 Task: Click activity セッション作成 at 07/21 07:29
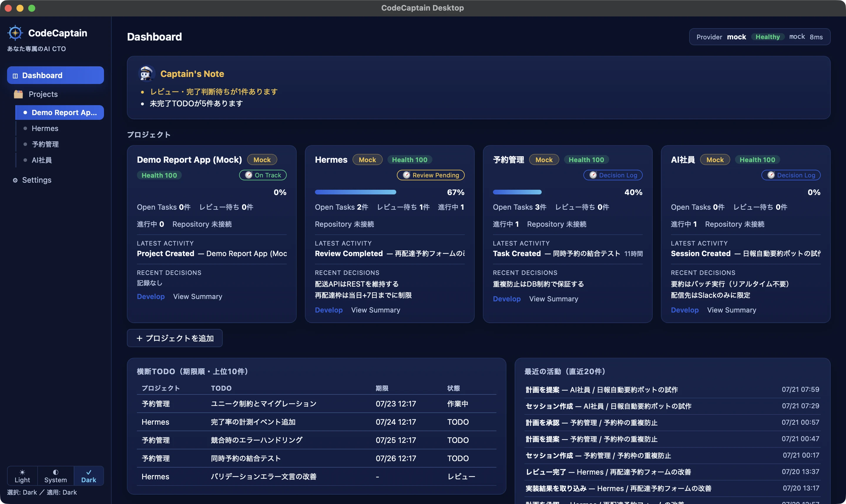[672, 406]
